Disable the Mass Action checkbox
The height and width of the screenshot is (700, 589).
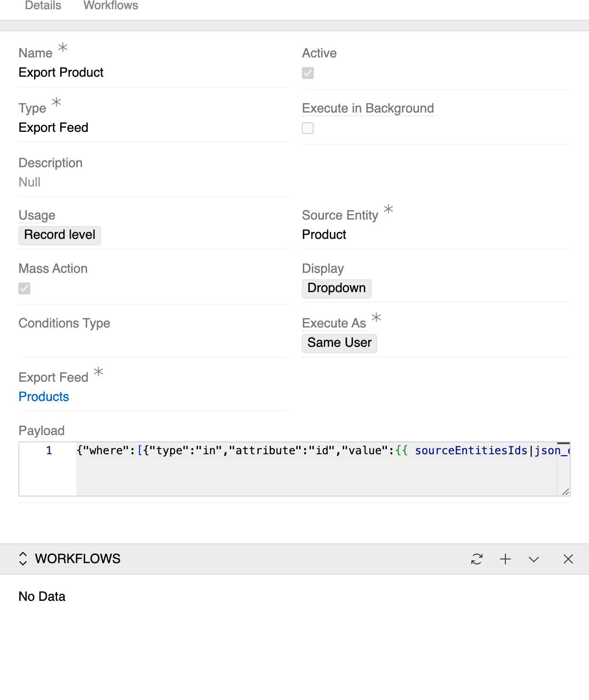point(24,288)
